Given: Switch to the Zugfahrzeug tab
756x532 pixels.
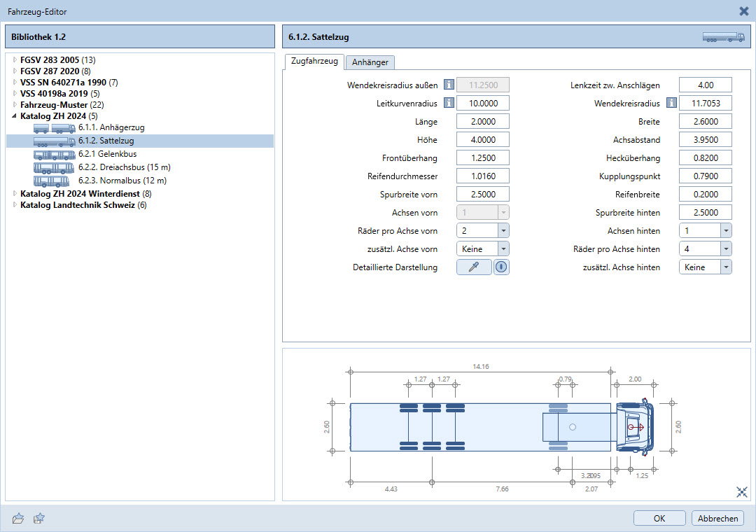Looking at the screenshot, I should (x=314, y=62).
